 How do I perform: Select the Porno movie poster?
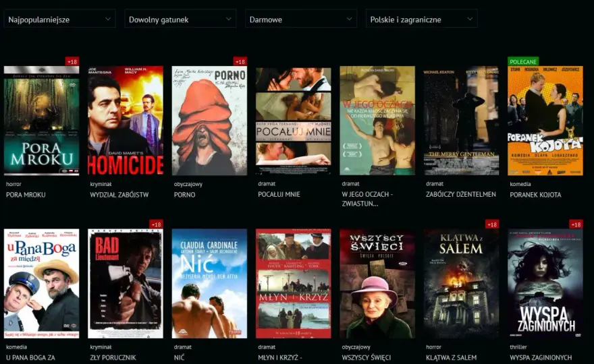tap(209, 121)
